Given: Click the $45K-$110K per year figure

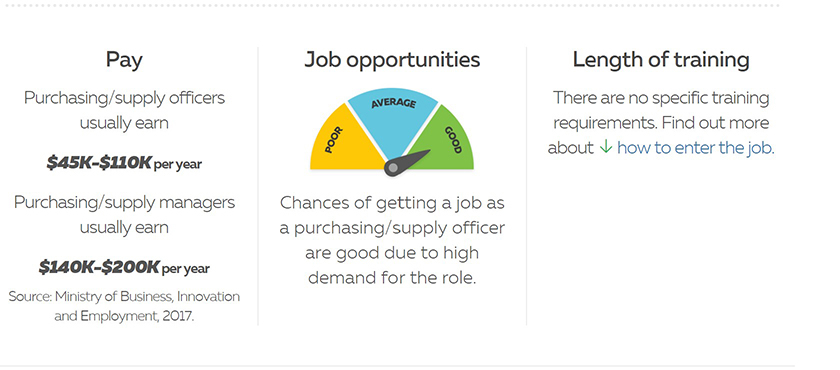Looking at the screenshot, I should [x=124, y=163].
